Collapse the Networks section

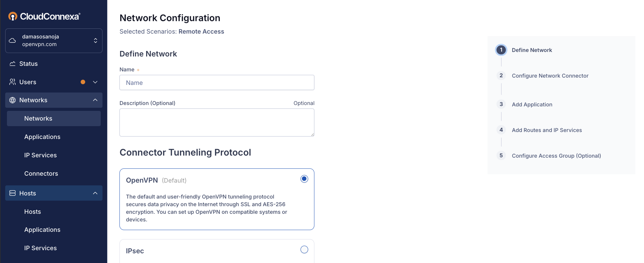[x=95, y=100]
